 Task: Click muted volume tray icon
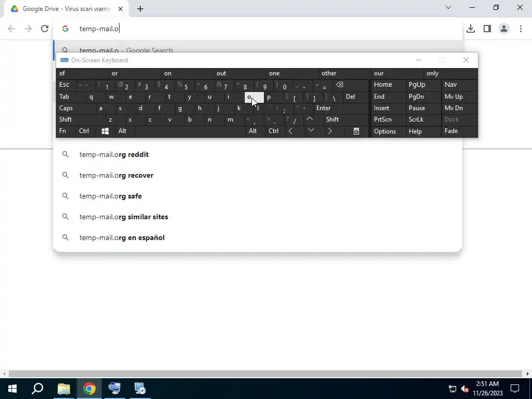click(465, 389)
